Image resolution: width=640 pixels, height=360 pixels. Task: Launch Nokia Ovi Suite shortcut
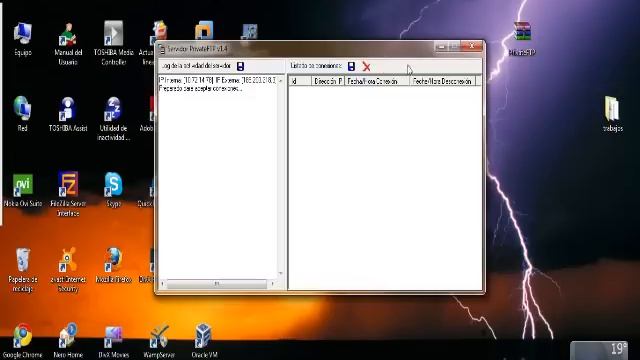point(23,190)
